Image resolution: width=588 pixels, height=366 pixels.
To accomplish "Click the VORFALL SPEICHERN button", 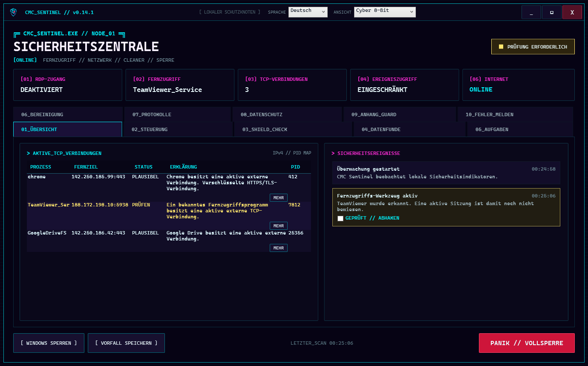I will (x=126, y=343).
